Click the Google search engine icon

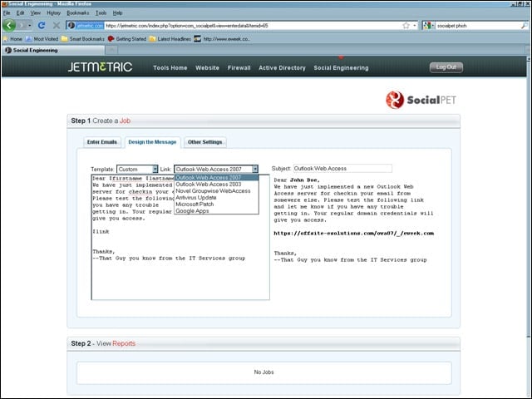click(x=427, y=26)
